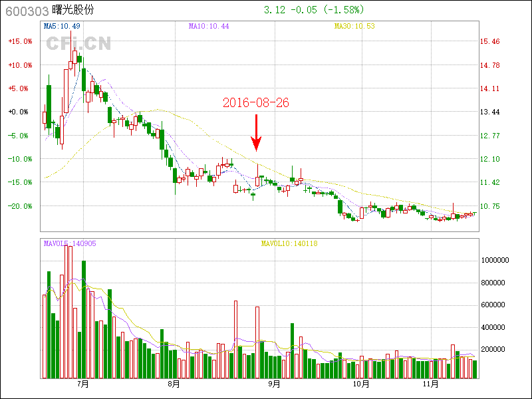Click the stock name 曙光股份
This screenshot has width=532, height=399.
point(74,11)
